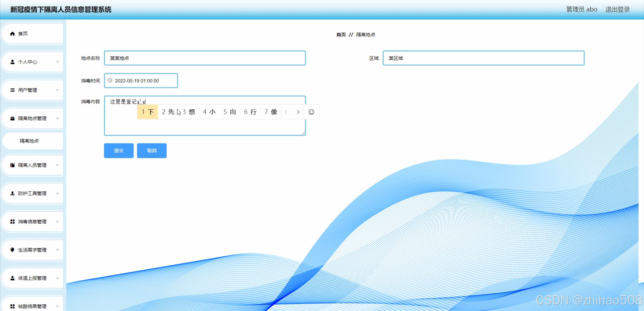Click the 取消 cancel button
The width and height of the screenshot is (644, 311).
click(152, 150)
